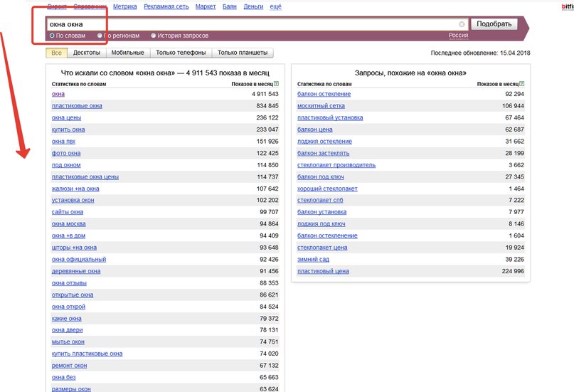
Task: Open the 'пластиковые окна' keyword link
Action: 77,106
